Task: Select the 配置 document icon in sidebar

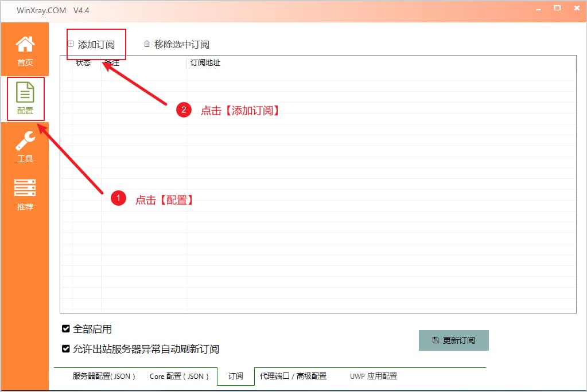Action: click(x=25, y=93)
